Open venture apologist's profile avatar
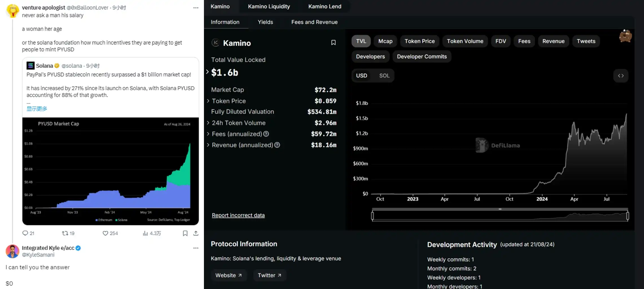This screenshot has width=644, height=289. [x=12, y=11]
